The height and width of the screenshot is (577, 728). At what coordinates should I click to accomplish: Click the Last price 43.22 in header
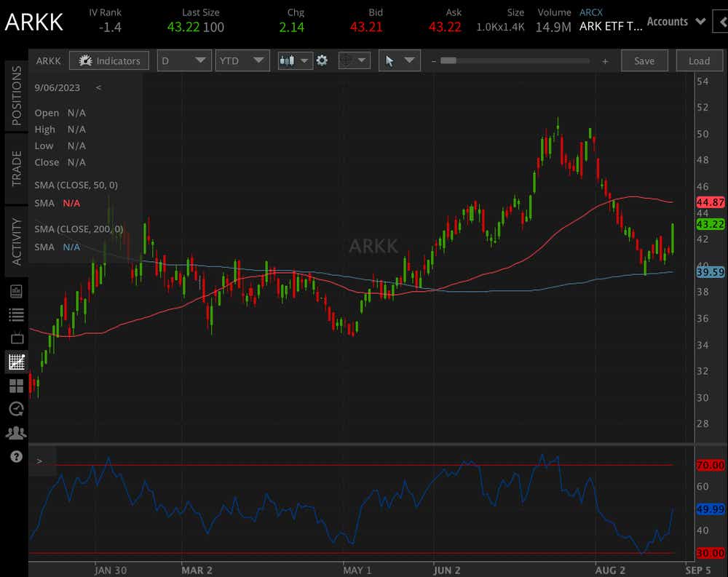[183, 28]
